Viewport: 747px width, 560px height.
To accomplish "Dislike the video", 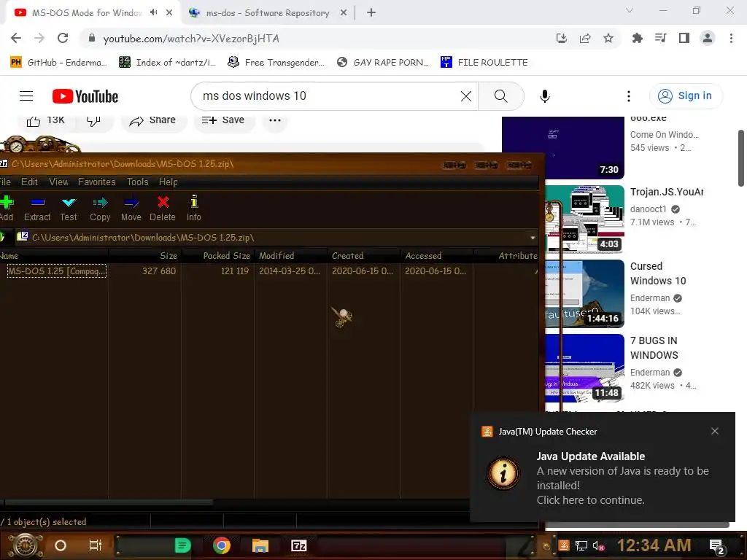I will 94,120.
